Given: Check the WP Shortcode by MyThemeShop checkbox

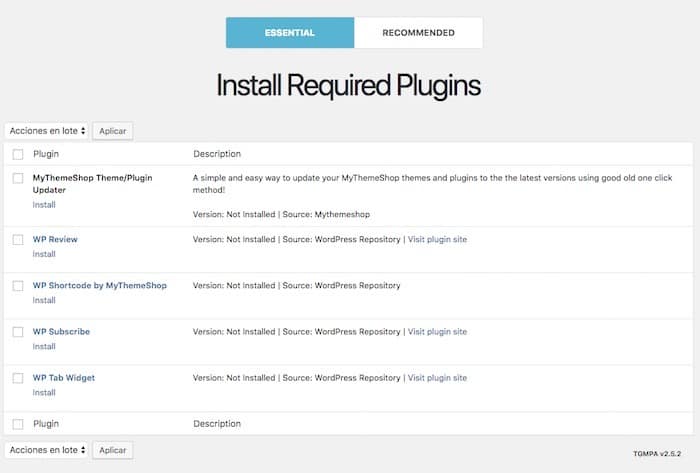Looking at the screenshot, I should (x=18, y=286).
